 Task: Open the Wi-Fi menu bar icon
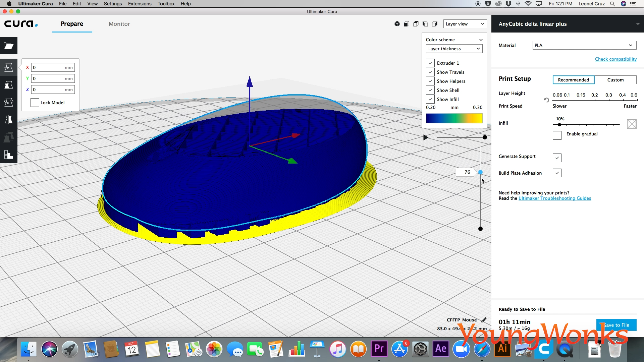coord(528,4)
